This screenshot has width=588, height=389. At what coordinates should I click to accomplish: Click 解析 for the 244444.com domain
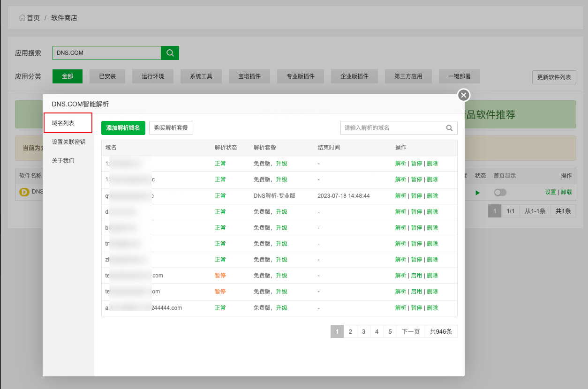(x=401, y=308)
